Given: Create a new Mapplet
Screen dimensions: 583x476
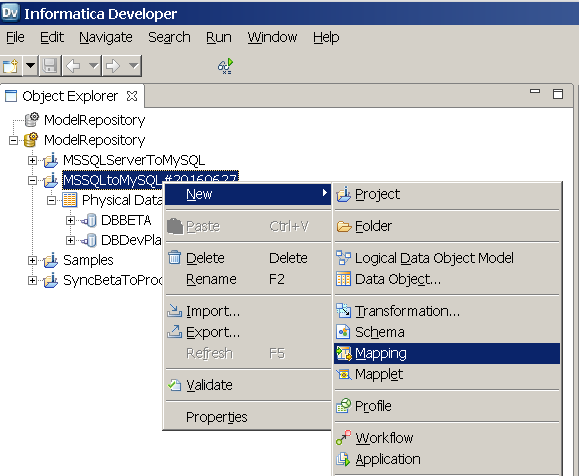Looking at the screenshot, I should point(447,374).
